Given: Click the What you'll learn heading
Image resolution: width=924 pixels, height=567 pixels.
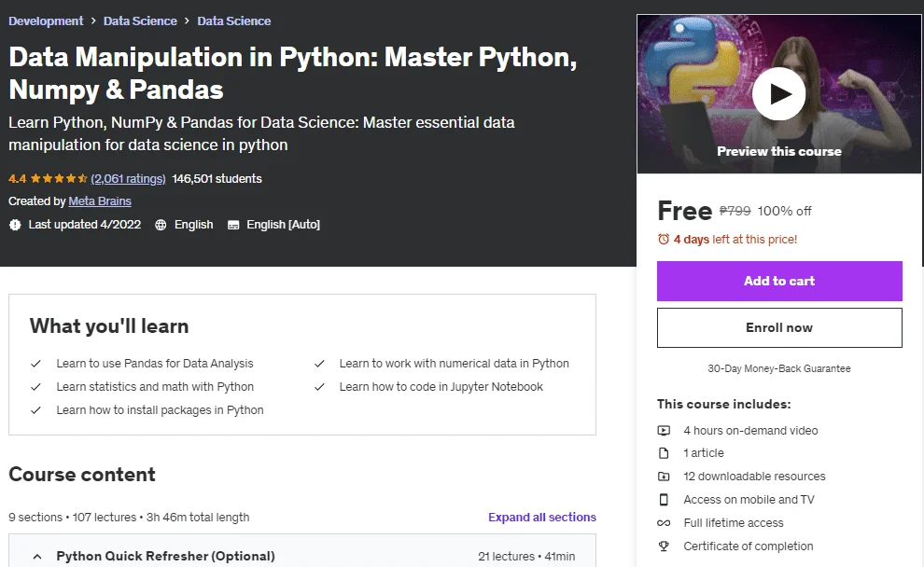Looking at the screenshot, I should tap(109, 326).
